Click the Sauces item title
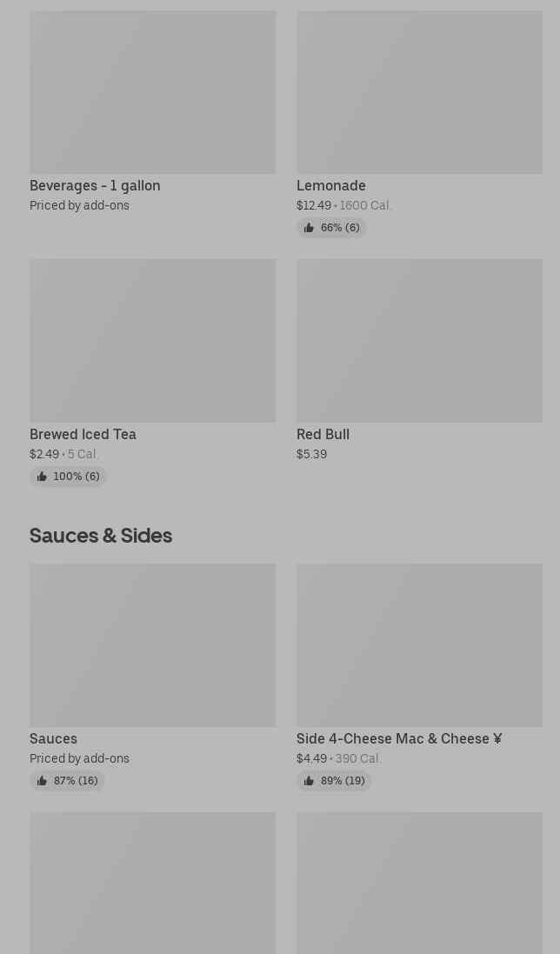The height and width of the screenshot is (954, 560). (x=53, y=738)
